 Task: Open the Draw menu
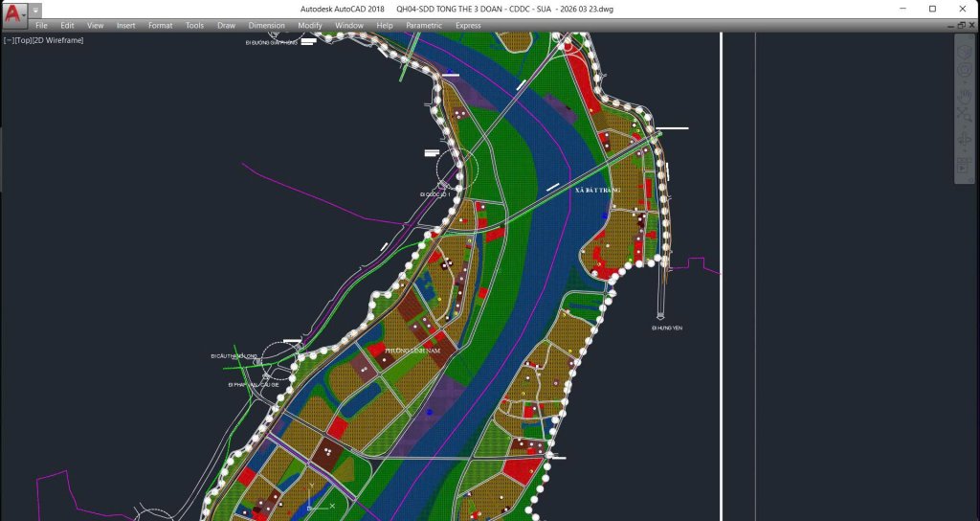(226, 26)
